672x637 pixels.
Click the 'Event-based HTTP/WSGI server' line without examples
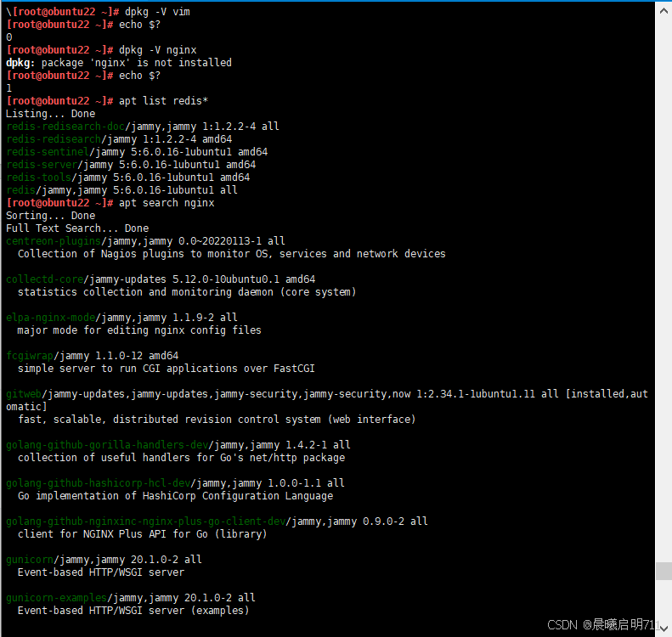coord(101,572)
